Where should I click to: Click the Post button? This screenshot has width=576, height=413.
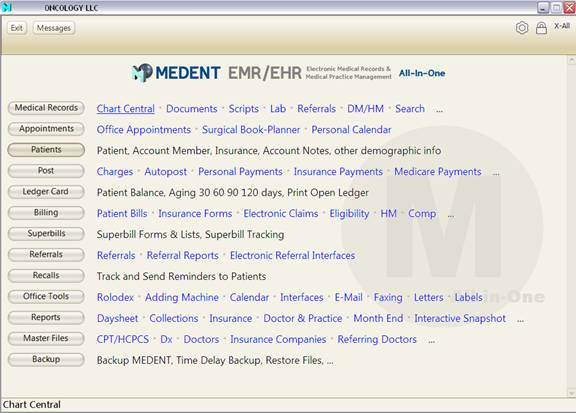46,171
